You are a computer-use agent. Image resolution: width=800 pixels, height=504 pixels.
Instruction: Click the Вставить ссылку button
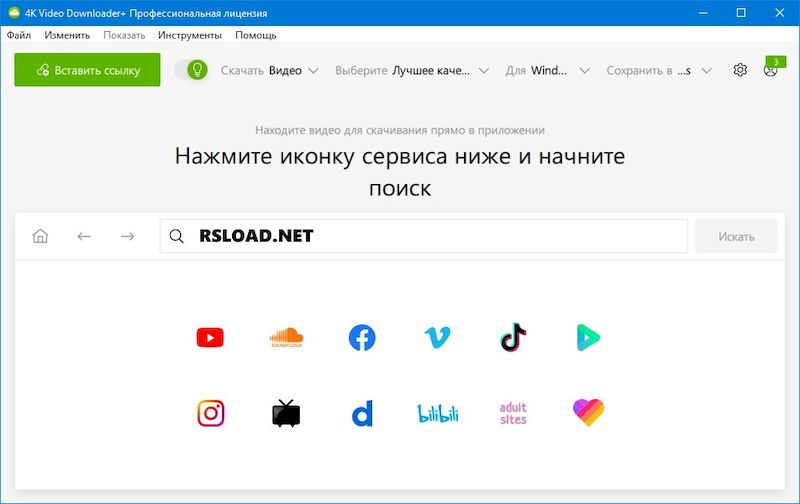[87, 70]
